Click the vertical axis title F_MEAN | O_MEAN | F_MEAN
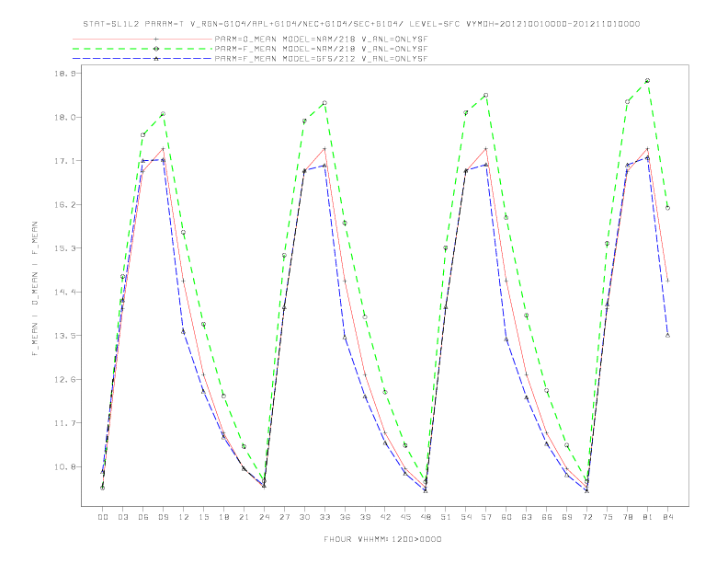The height and width of the screenshot is (563, 728). click(x=35, y=289)
